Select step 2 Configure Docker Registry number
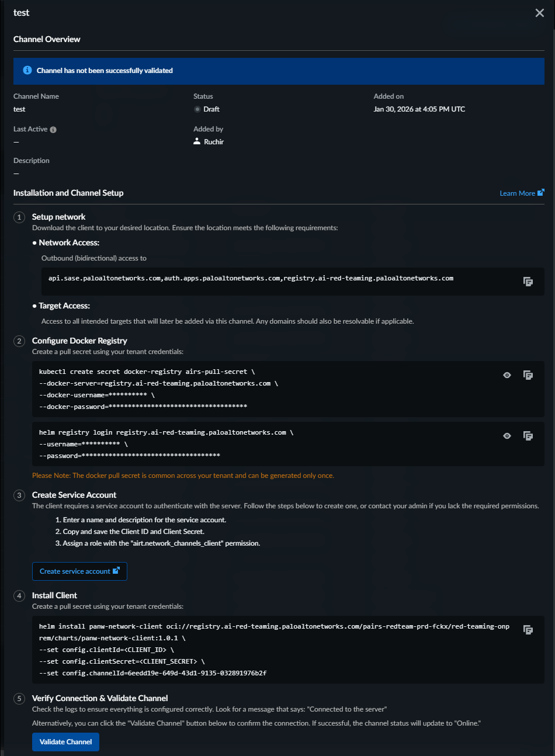Image resolution: width=555 pixels, height=756 pixels. 19,341
